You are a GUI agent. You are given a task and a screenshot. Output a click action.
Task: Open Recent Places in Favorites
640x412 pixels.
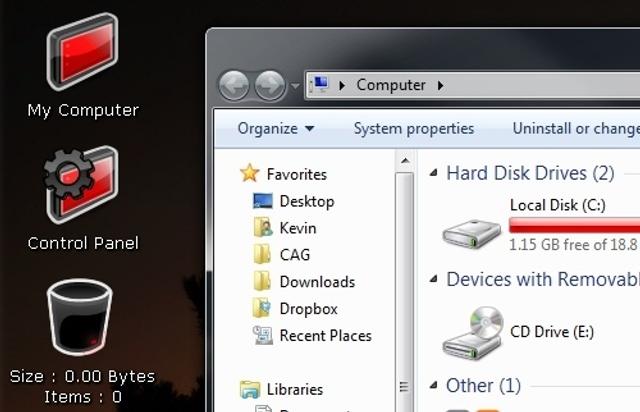326,336
